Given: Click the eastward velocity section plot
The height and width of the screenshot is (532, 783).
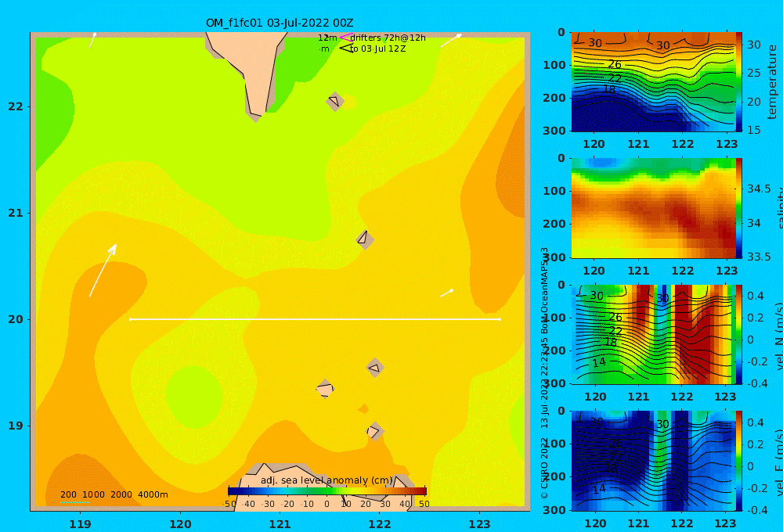Looking at the screenshot, I should coord(654,461).
